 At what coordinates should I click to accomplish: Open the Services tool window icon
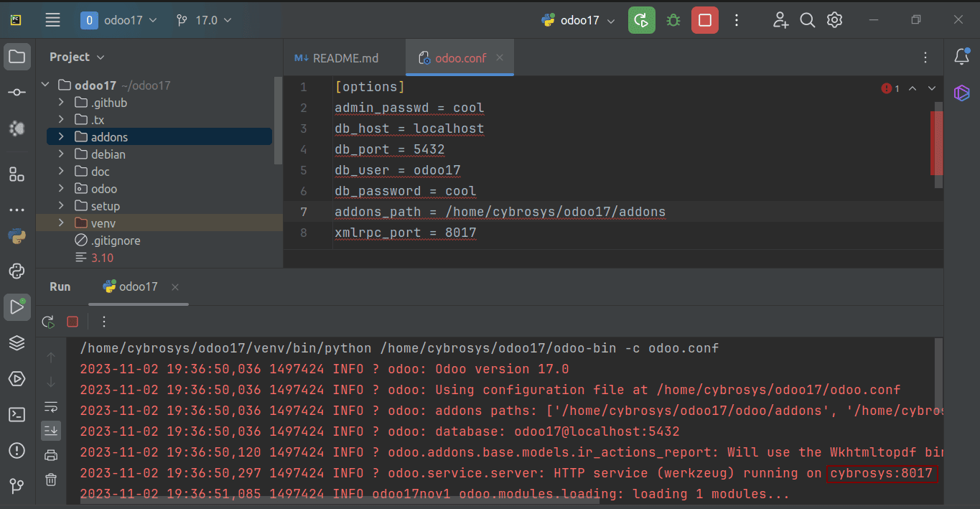(17, 378)
